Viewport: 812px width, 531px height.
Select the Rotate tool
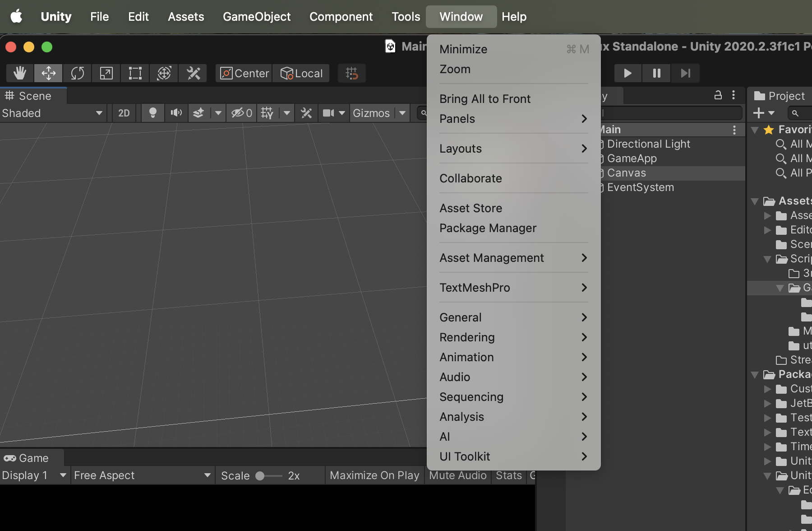point(78,73)
